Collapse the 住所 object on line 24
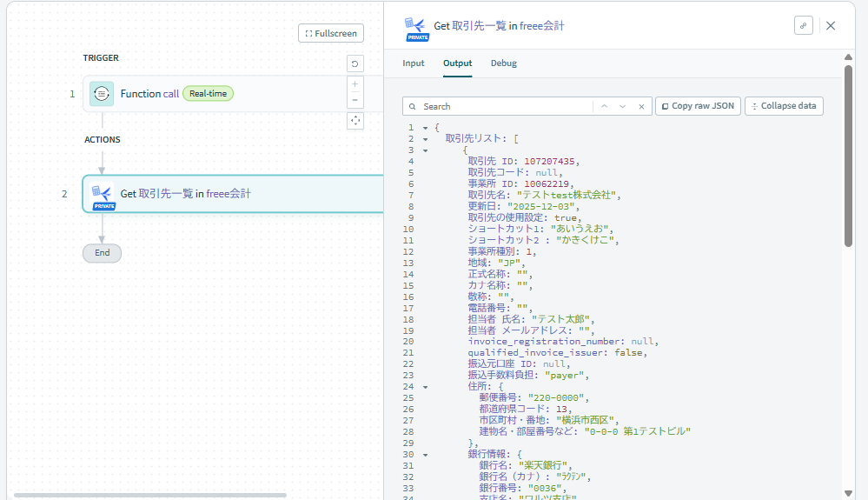The image size is (868, 500). 425,387
